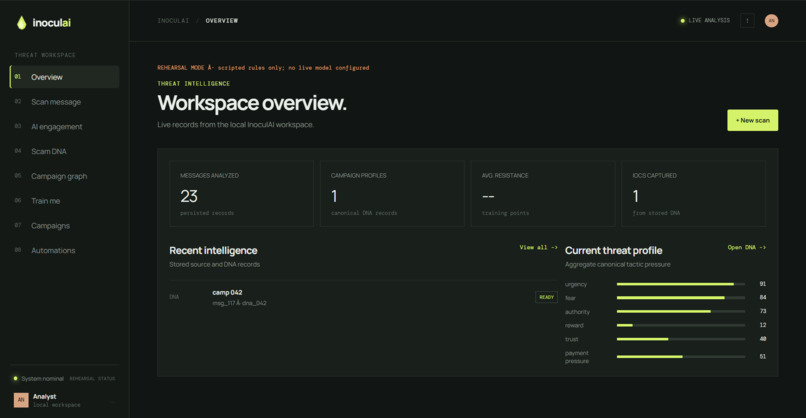Click the user avatar in top bar
This screenshot has width=806, height=418.
(771, 21)
